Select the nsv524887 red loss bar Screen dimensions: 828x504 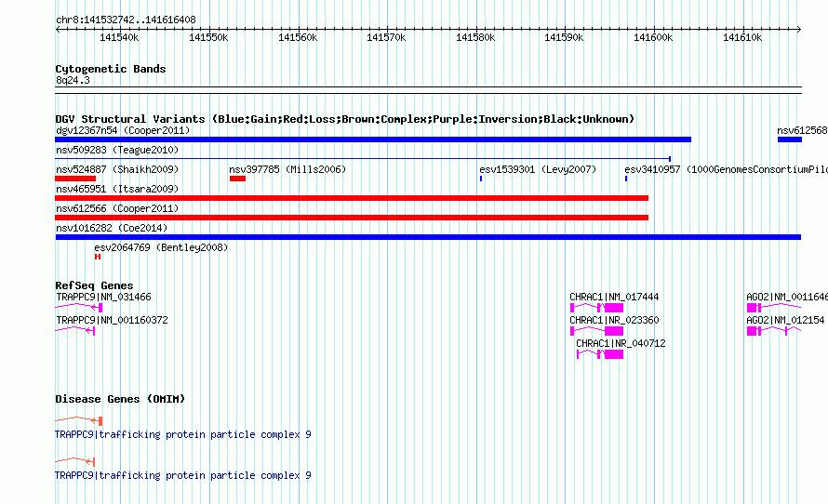coord(75,179)
